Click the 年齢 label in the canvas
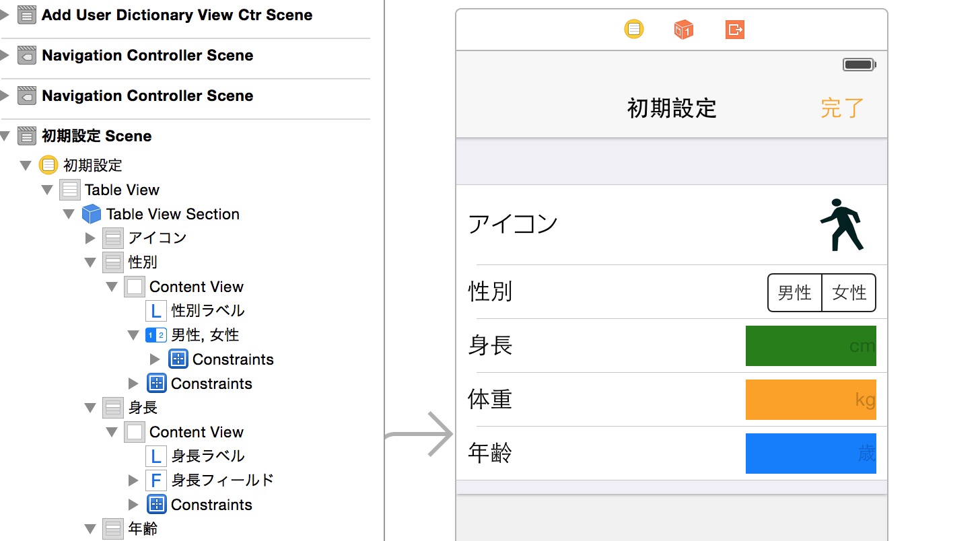The width and height of the screenshot is (980, 541). click(x=490, y=454)
